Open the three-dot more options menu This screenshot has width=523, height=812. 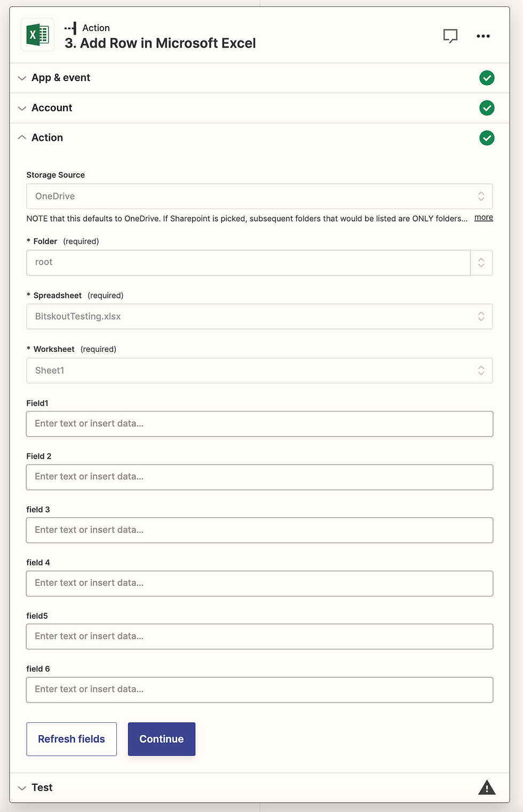coord(483,36)
